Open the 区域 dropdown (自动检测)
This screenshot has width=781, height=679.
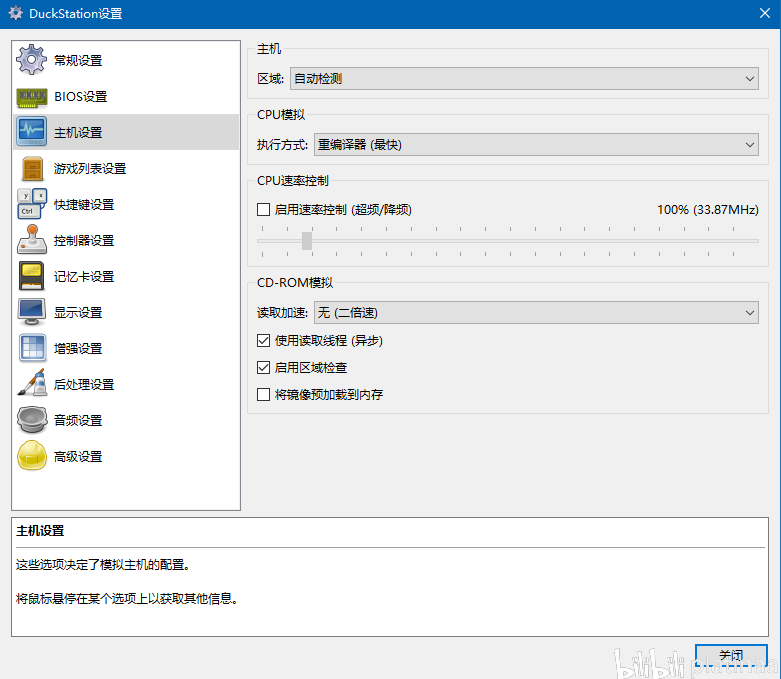coord(524,79)
